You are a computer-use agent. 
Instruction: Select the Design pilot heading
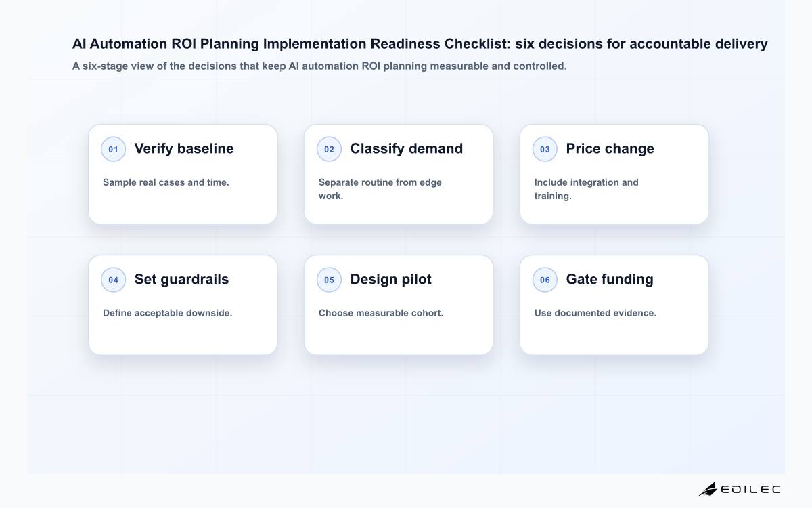click(390, 280)
